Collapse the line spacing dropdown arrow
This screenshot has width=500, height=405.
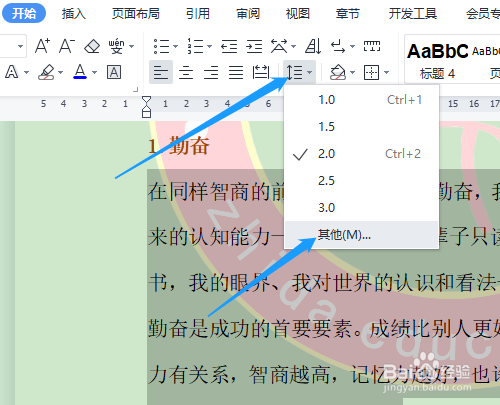(x=310, y=72)
